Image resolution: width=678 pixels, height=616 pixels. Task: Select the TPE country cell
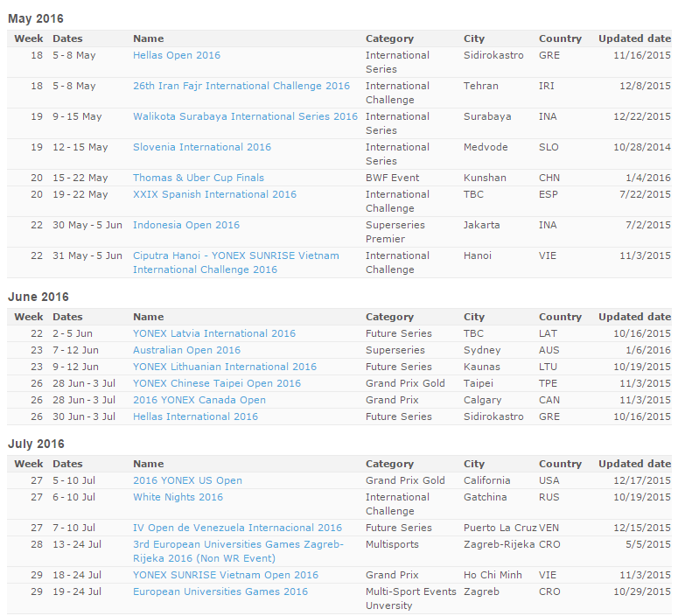(548, 384)
